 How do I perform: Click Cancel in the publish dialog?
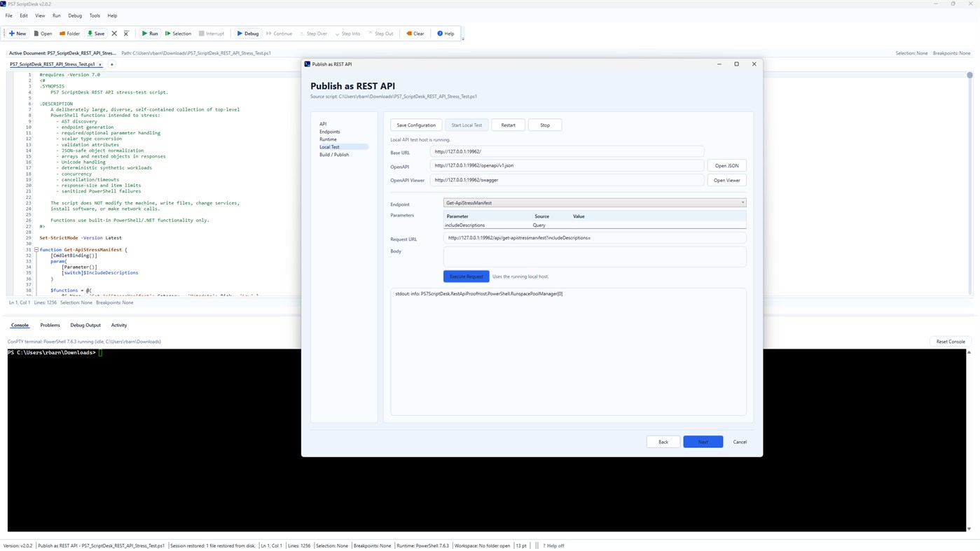click(740, 442)
